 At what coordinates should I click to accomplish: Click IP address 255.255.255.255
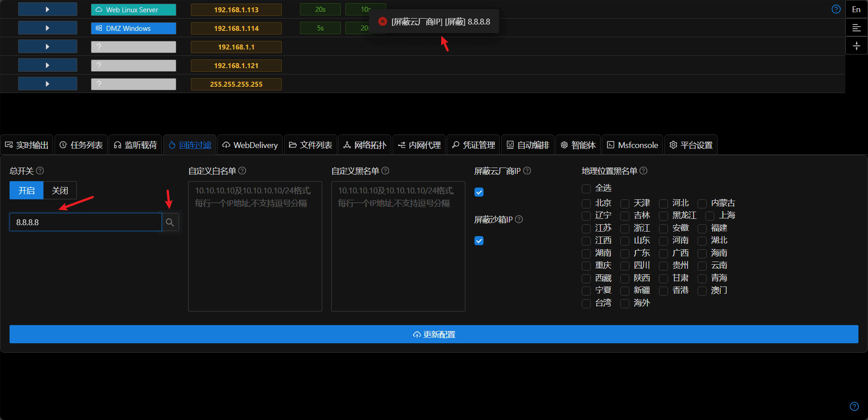point(236,84)
